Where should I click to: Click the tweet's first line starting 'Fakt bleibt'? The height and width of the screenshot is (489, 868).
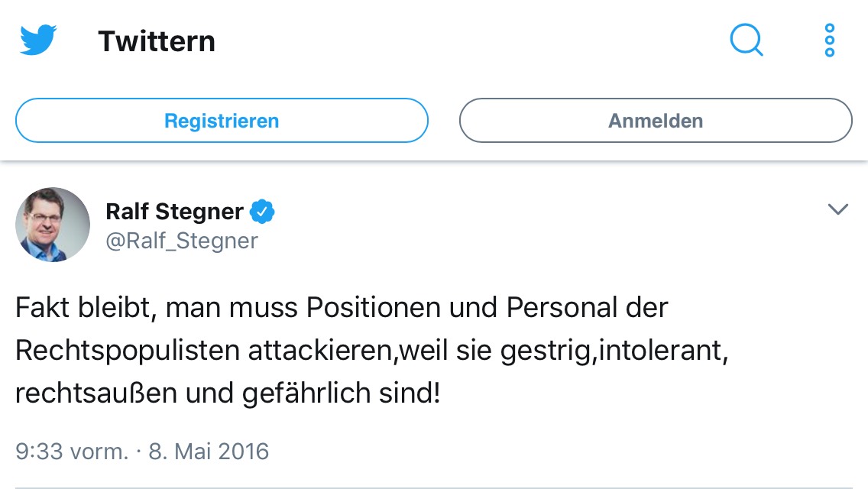[342, 308]
